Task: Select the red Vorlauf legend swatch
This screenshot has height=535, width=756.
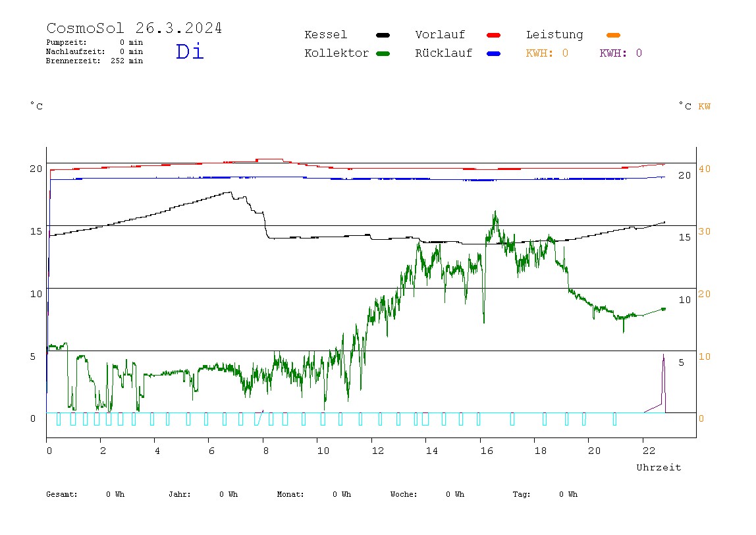Action: tap(494, 35)
